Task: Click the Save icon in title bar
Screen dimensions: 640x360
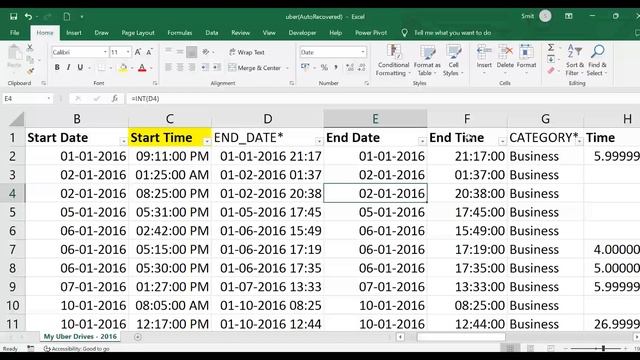Action: click(x=13, y=17)
